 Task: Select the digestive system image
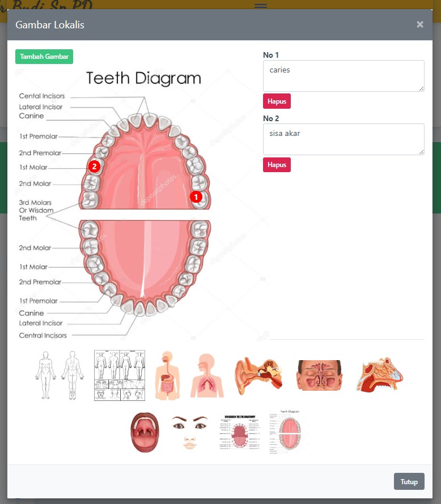pyautogui.click(x=167, y=375)
